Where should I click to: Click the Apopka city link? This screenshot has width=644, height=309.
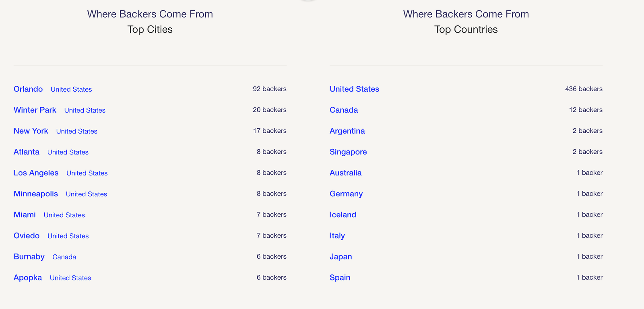(x=28, y=277)
